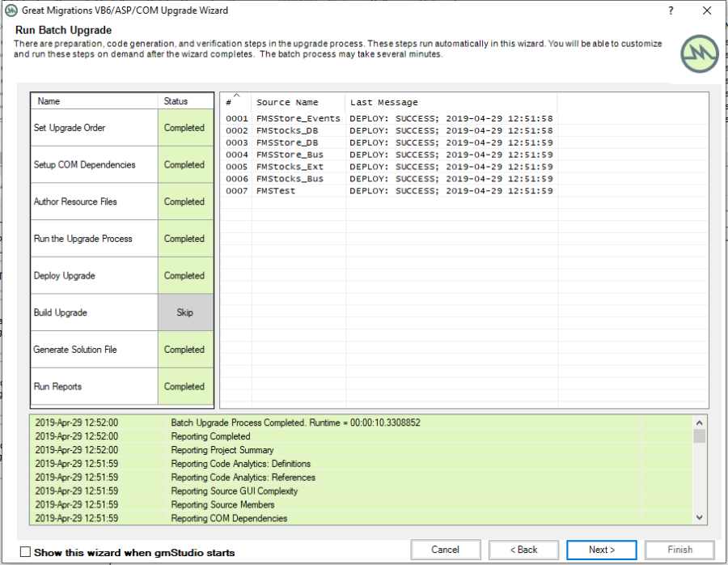
Task: Click the Source Name column header
Action: (297, 103)
